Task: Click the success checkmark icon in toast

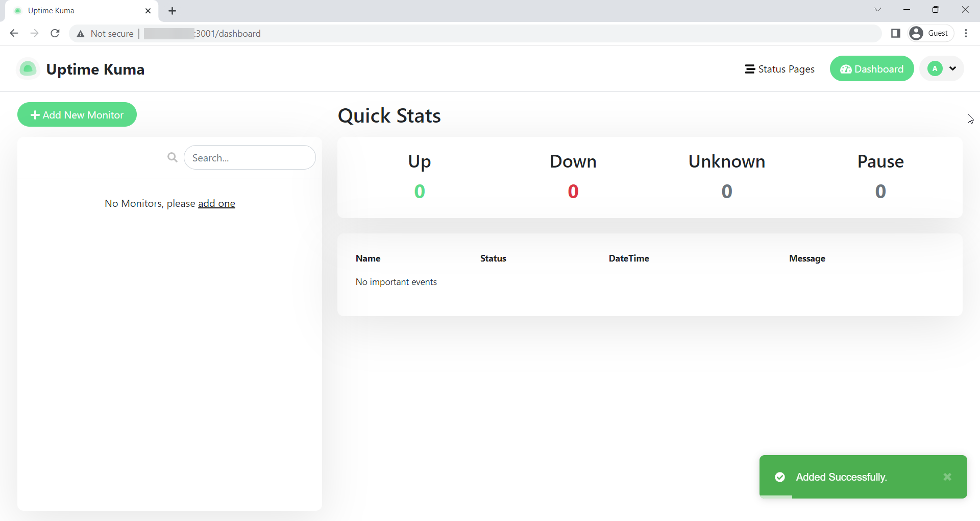Action: [780, 477]
